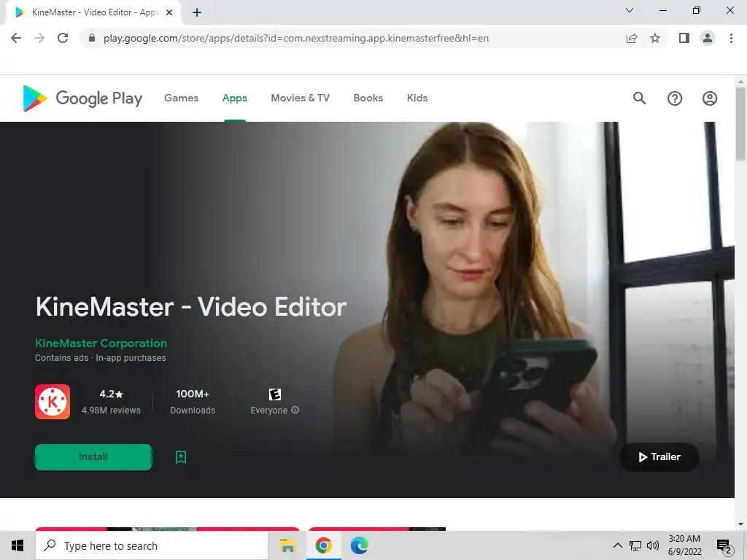Select the KineMaster - Video Editor browser tab
Viewport: 747px width, 560px height.
pyautogui.click(x=93, y=12)
